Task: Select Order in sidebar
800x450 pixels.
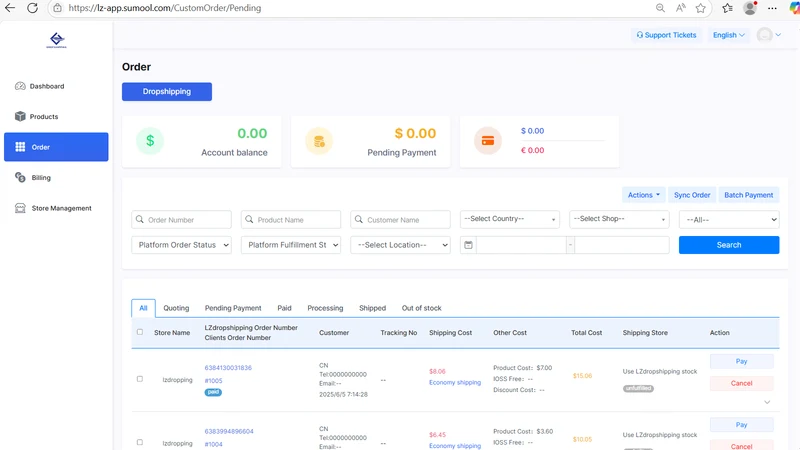Action: click(x=56, y=147)
